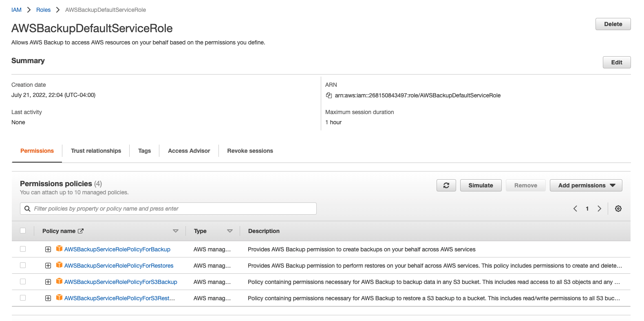Select all policies with the header checkbox
Viewport: 644px width, 321px height.
[x=23, y=231]
